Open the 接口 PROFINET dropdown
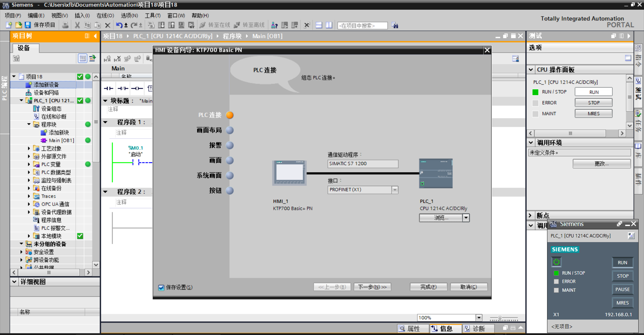 [395, 190]
